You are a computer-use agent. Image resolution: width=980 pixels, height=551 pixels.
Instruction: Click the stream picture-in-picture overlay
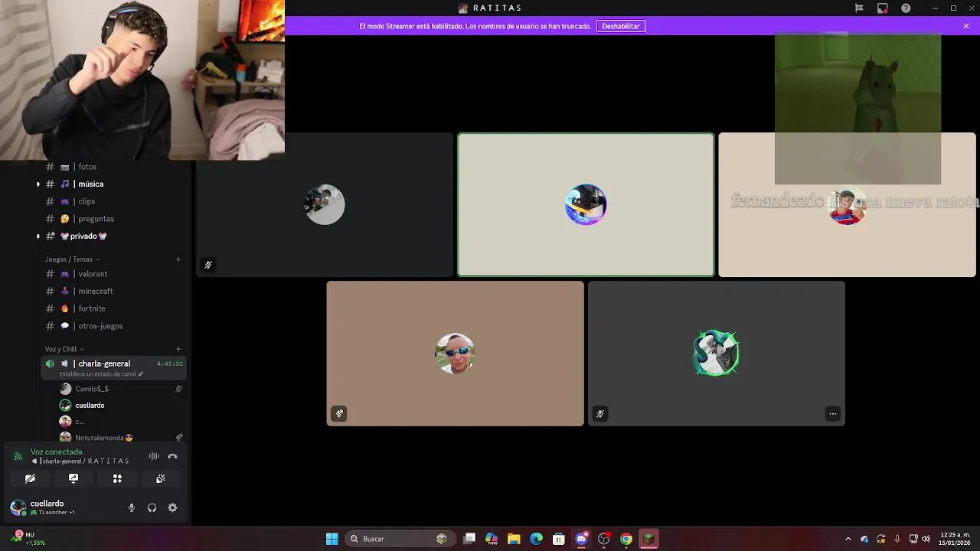[x=857, y=109]
